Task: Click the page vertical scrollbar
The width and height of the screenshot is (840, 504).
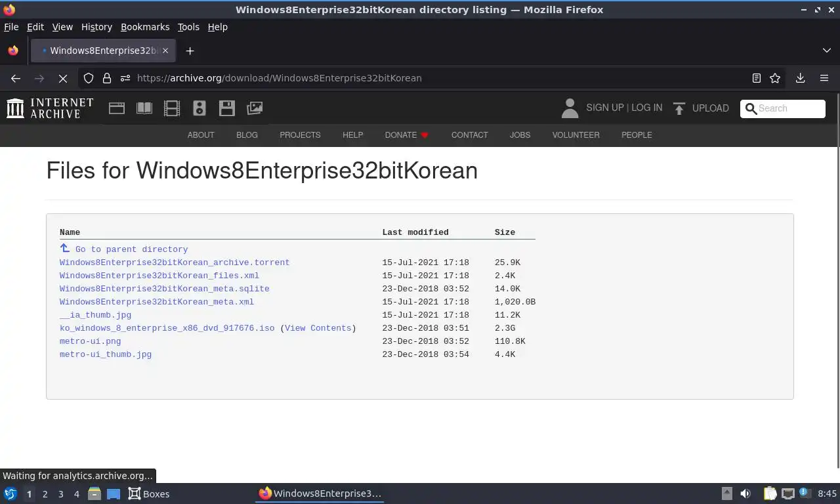Action: pyautogui.click(x=837, y=281)
